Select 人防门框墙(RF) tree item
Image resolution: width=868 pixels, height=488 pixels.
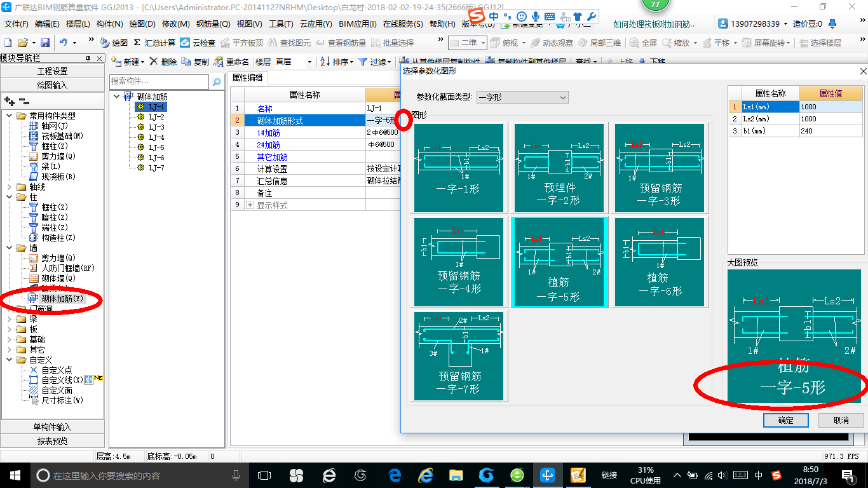point(68,268)
